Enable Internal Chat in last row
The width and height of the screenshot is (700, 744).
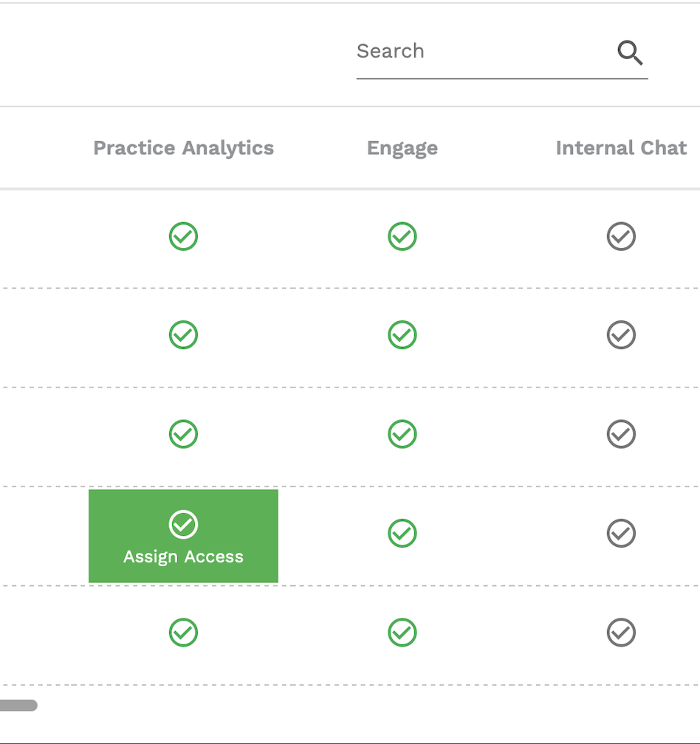pyautogui.click(x=621, y=633)
